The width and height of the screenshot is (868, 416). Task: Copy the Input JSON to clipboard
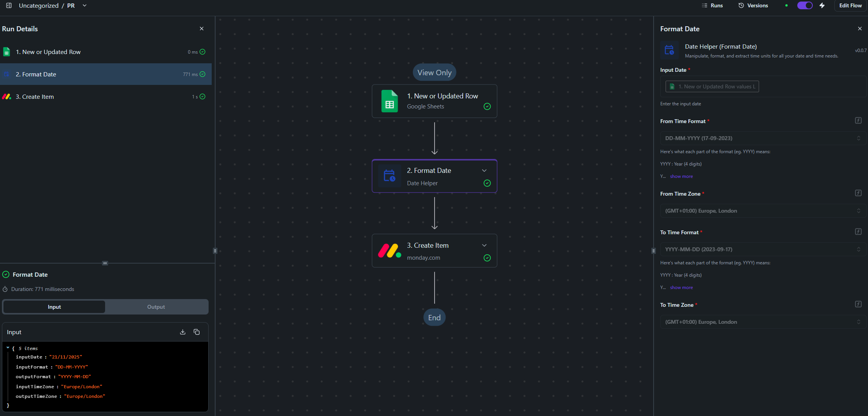click(x=197, y=332)
